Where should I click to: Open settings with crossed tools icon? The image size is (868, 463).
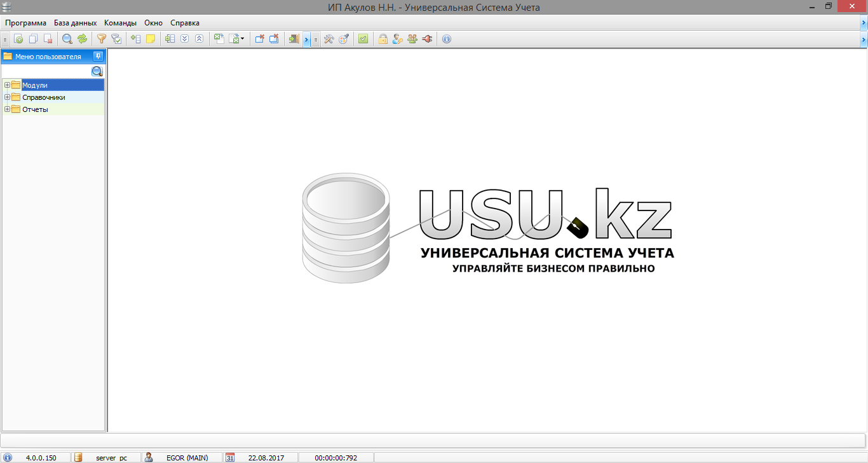point(329,39)
